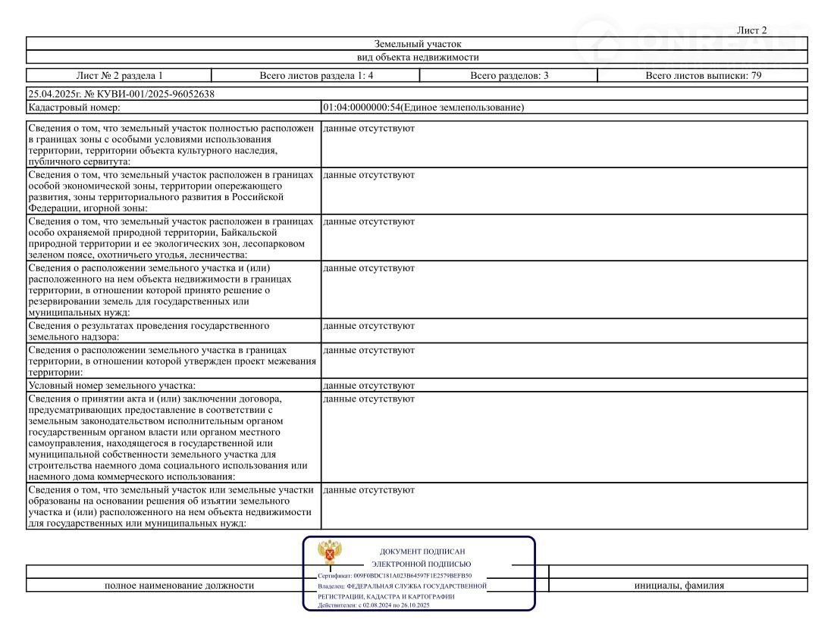Select the Сертификат serial number line
Viewport: 834px width, 644px height.
394,576
